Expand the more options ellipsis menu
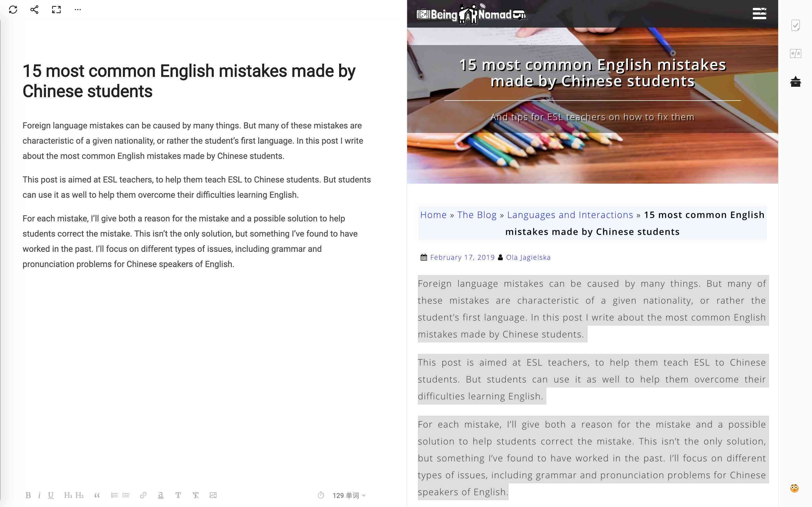 pyautogui.click(x=78, y=9)
